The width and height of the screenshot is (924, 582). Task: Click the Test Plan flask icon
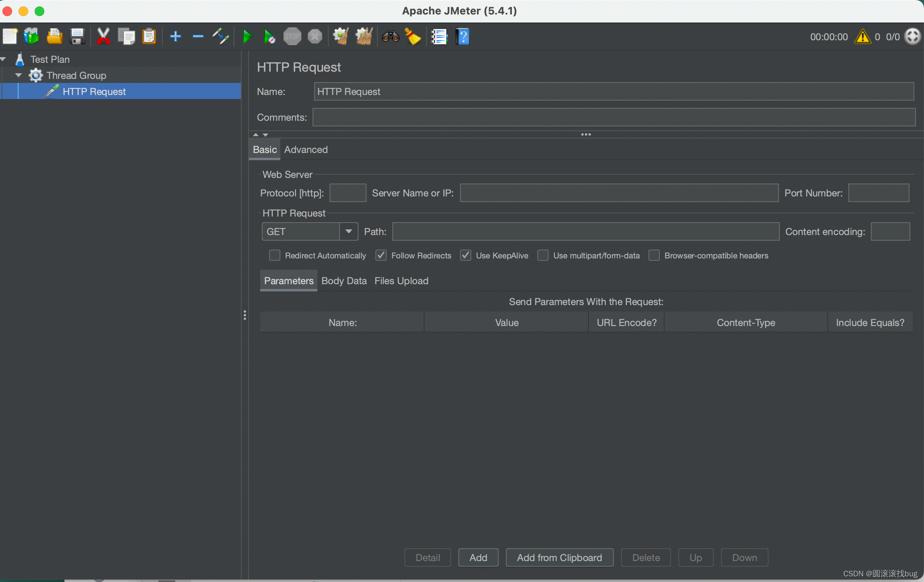coord(20,59)
